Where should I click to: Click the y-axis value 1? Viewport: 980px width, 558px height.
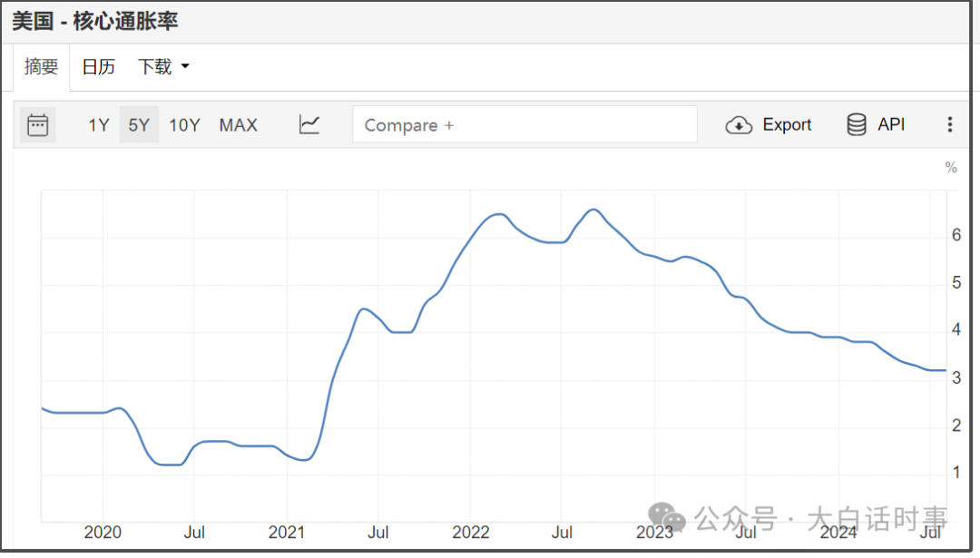[956, 473]
